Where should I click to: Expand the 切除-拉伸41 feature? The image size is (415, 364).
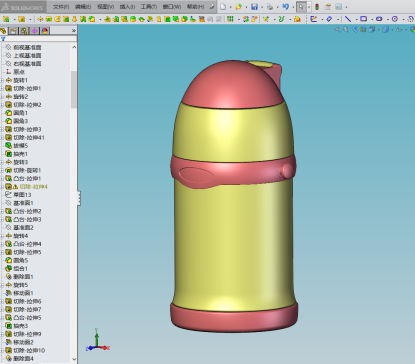click(2, 138)
